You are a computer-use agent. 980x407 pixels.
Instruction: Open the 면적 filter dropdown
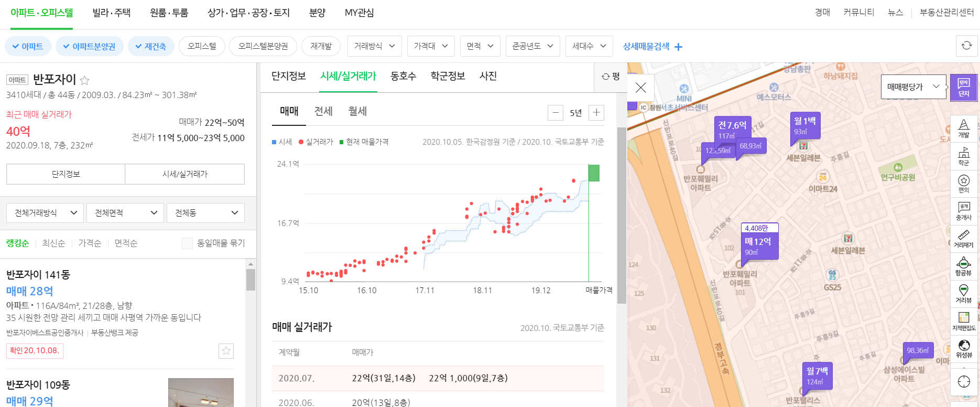coord(480,46)
